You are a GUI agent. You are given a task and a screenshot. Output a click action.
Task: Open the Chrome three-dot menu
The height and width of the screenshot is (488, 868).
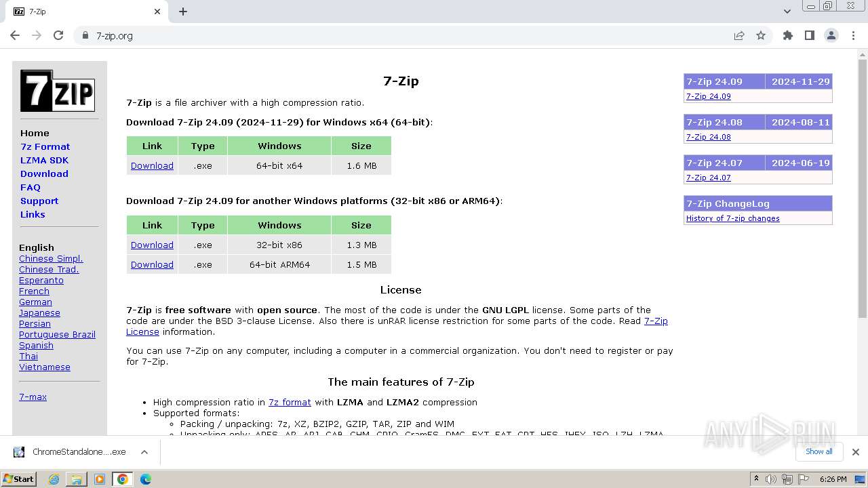853,36
